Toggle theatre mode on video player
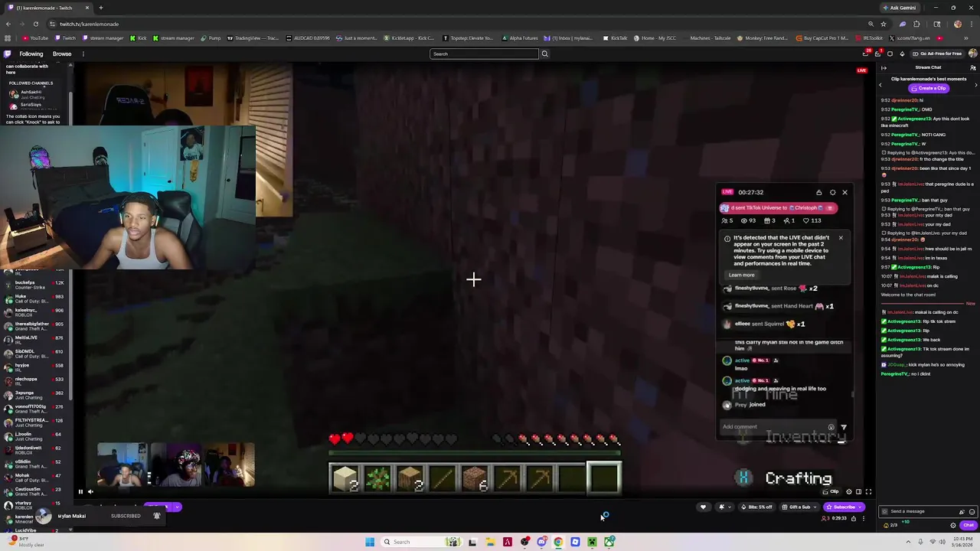The height and width of the screenshot is (551, 980). tap(858, 492)
